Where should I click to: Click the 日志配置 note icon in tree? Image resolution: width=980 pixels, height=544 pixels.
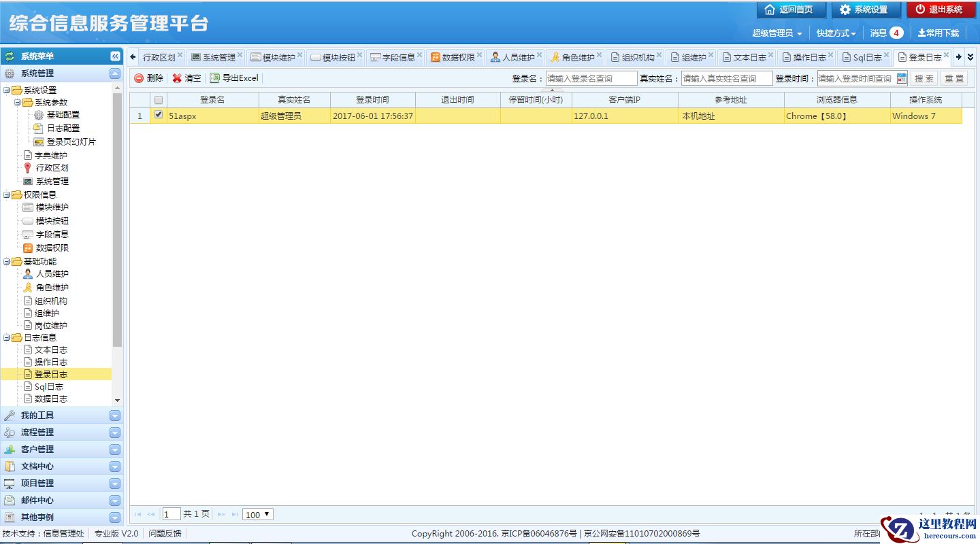(x=39, y=128)
